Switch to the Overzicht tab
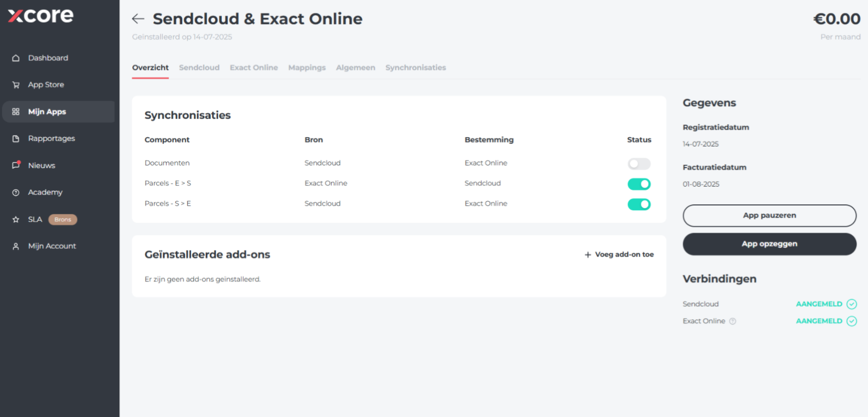The width and height of the screenshot is (868, 417). point(150,68)
